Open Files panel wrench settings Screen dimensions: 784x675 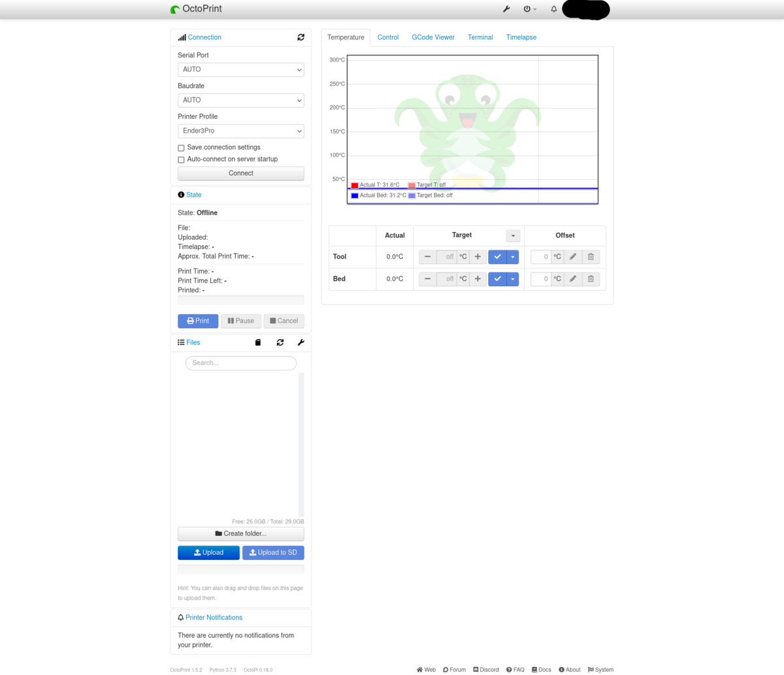coord(301,342)
